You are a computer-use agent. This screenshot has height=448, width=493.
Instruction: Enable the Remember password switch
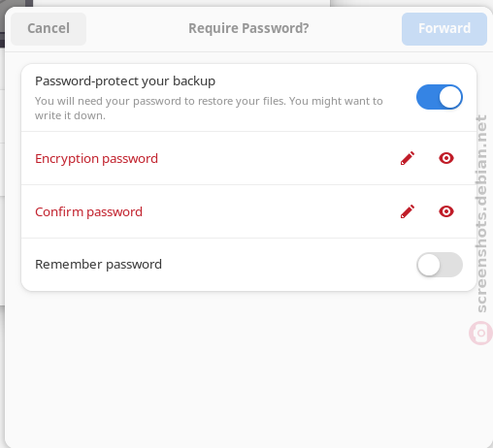point(440,265)
